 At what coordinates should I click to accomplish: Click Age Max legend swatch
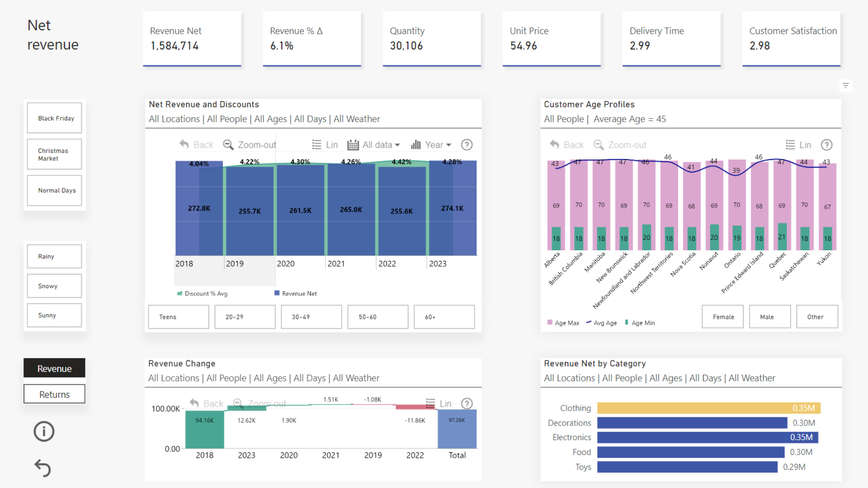(550, 322)
